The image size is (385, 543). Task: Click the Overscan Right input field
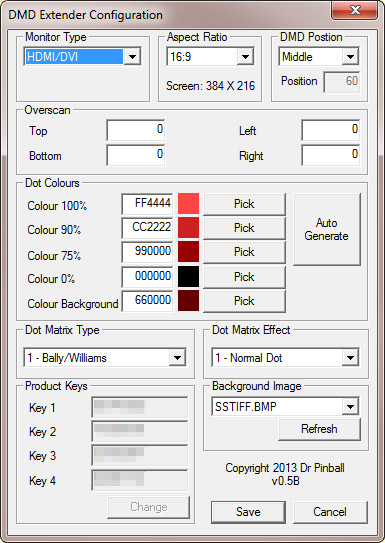[330, 155]
